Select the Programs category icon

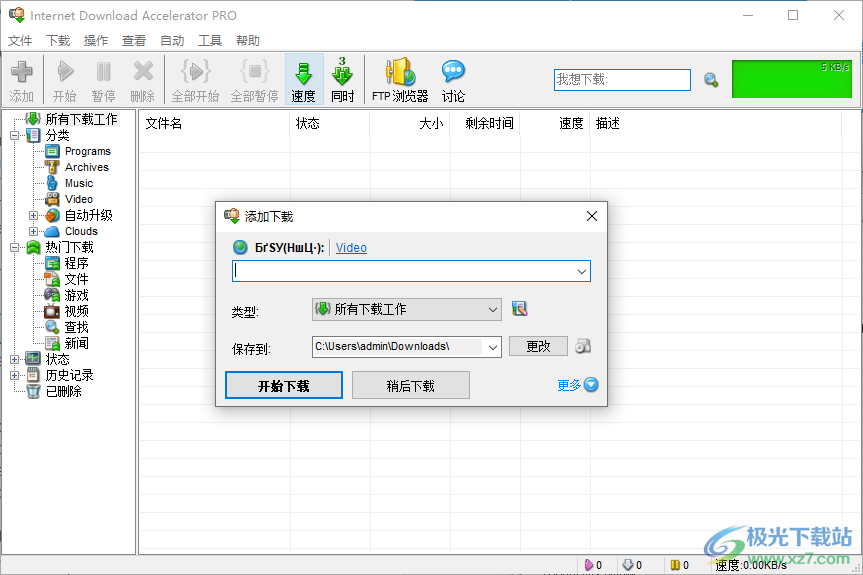[x=52, y=151]
